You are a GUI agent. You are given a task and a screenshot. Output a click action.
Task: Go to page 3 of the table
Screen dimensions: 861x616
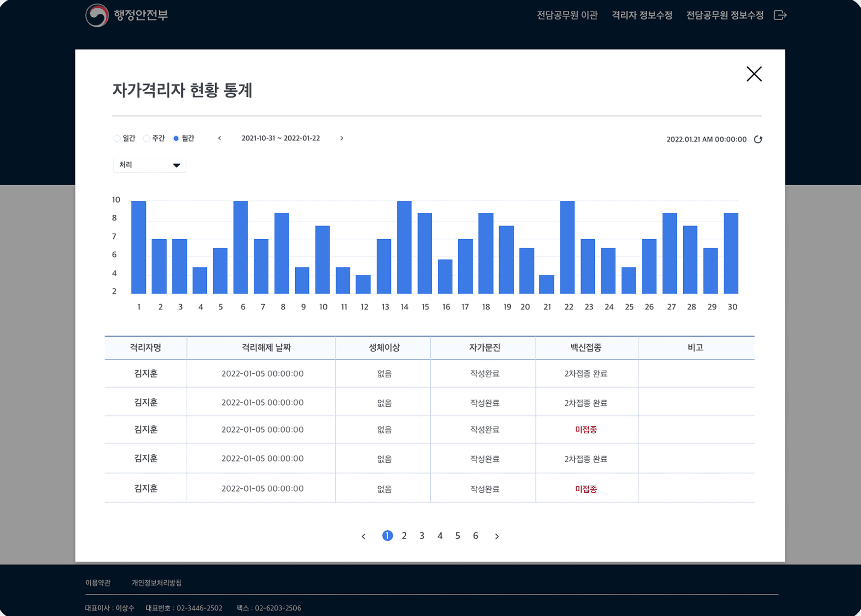(422, 536)
